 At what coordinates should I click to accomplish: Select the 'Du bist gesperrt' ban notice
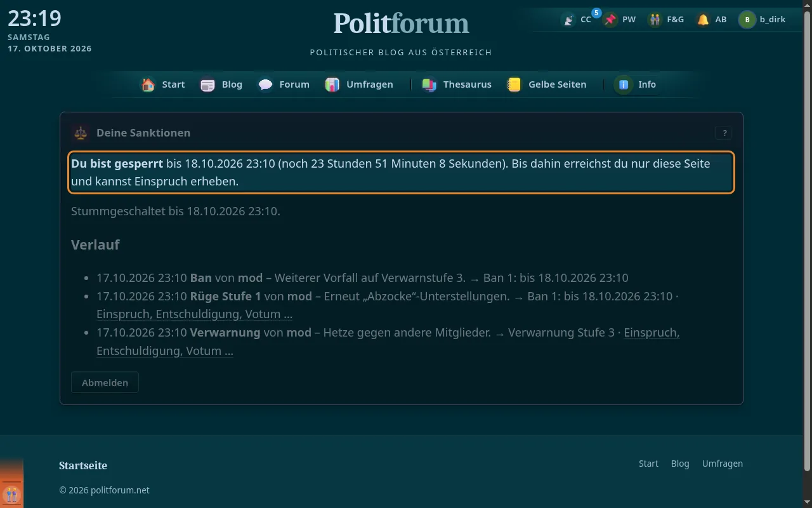pyautogui.click(x=401, y=172)
